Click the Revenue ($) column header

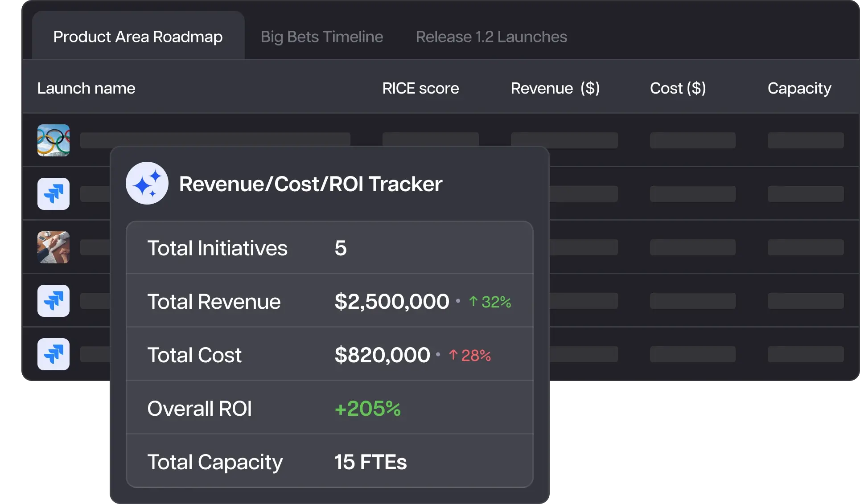(555, 88)
